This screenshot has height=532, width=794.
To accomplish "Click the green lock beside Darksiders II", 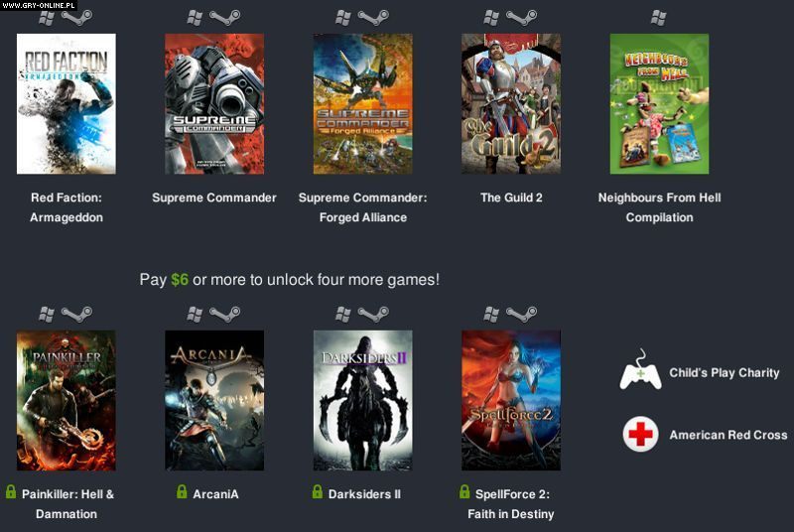I will point(318,491).
